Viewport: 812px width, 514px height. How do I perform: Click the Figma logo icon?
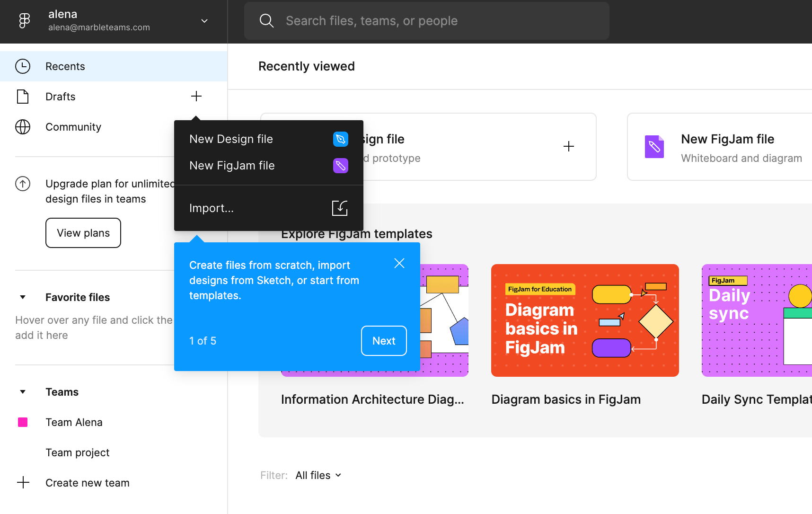pyautogui.click(x=24, y=21)
